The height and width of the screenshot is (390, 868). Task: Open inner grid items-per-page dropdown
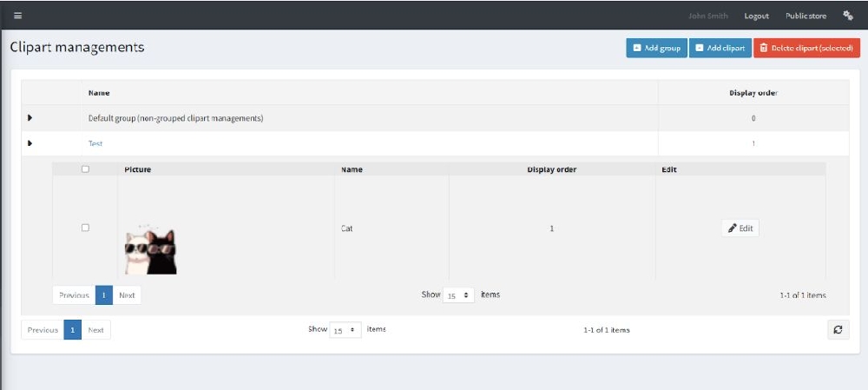[x=458, y=295]
